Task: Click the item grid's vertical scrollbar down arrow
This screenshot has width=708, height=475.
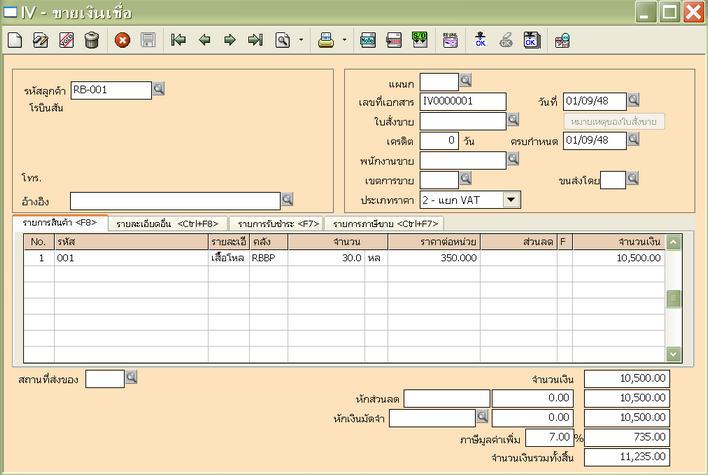Action: tap(673, 354)
